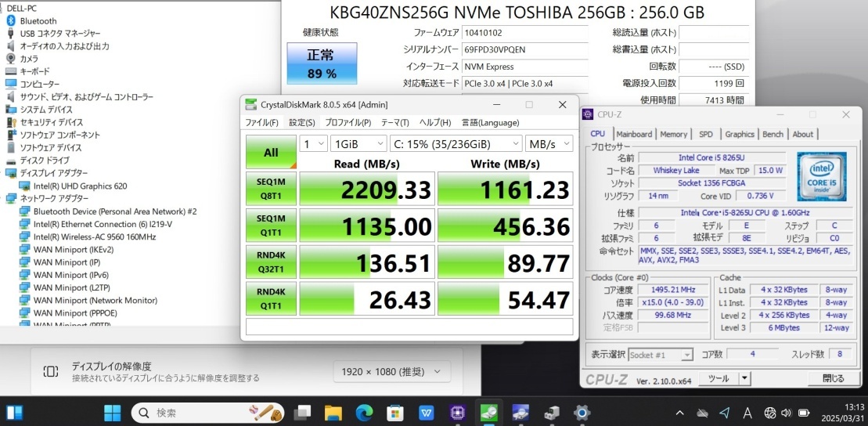The width and height of the screenshot is (868, 426).
Task: Open the IME input mode indicator A
Action: (x=747, y=413)
